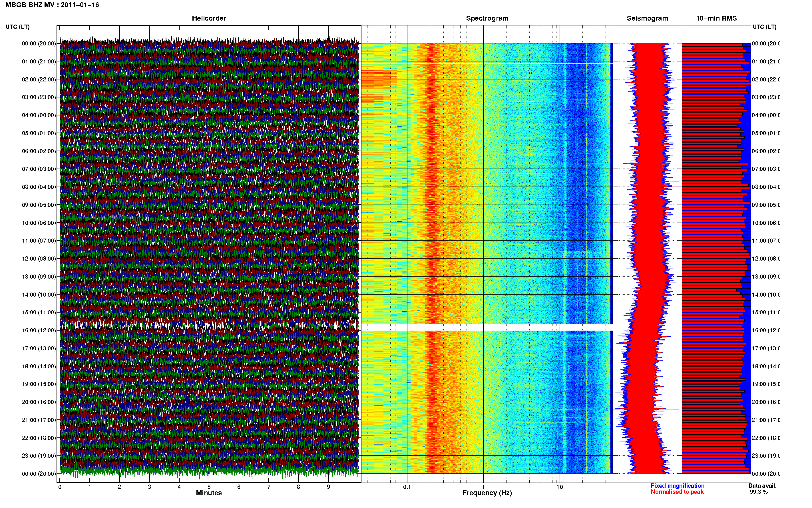Select the left '22:00 (18:00)' time label
The width and height of the screenshot is (812, 508).
(x=39, y=438)
